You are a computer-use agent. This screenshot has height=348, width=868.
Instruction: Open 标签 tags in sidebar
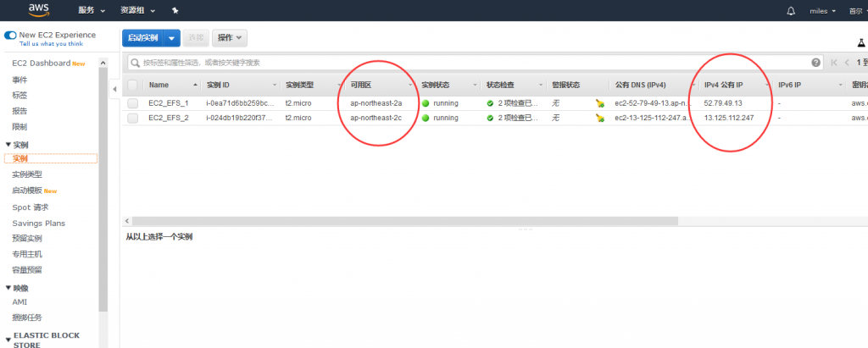click(20, 95)
